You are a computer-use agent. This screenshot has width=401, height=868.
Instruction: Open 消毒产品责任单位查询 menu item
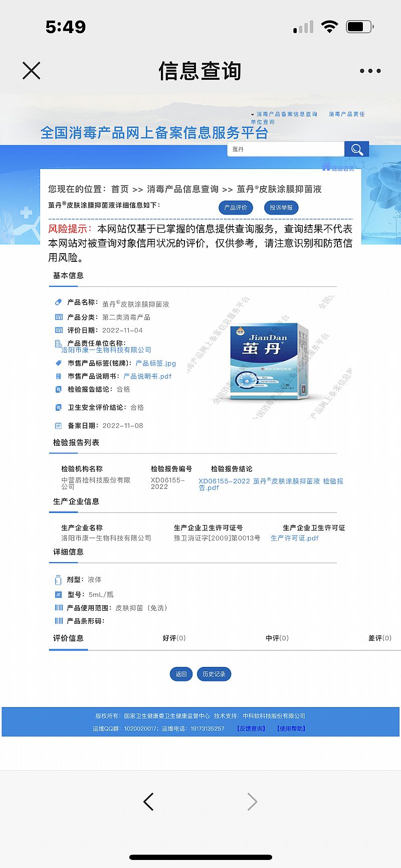[x=346, y=114]
